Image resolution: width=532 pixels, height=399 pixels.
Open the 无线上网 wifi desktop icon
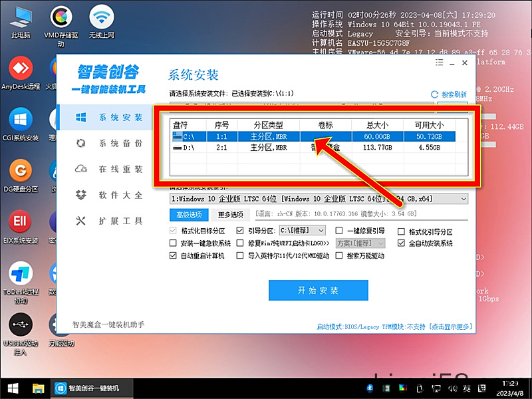click(102, 22)
